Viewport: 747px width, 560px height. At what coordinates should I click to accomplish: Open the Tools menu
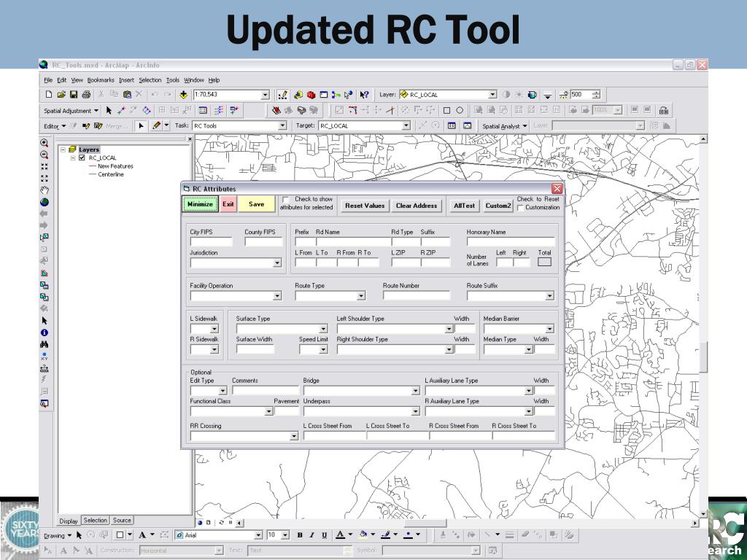click(172, 80)
